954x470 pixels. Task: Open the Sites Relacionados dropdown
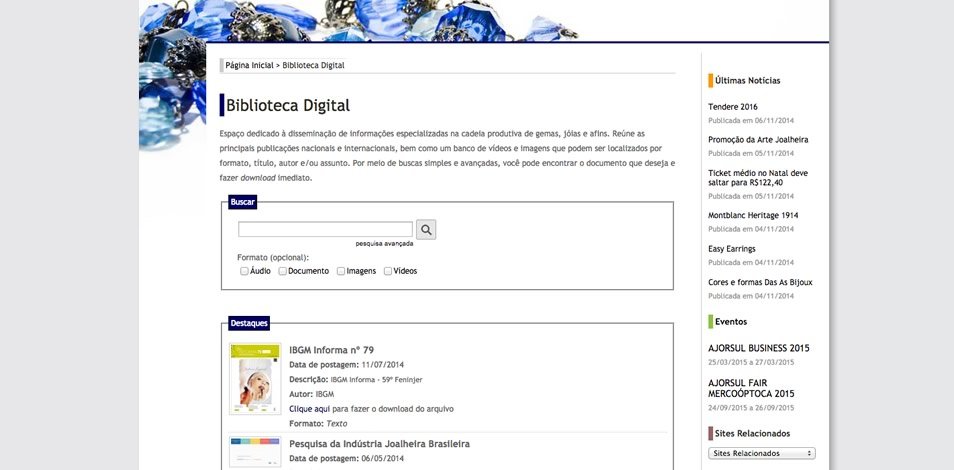coord(762,454)
